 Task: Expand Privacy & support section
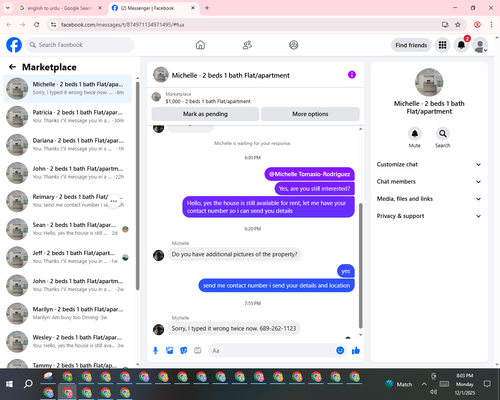pos(429,216)
